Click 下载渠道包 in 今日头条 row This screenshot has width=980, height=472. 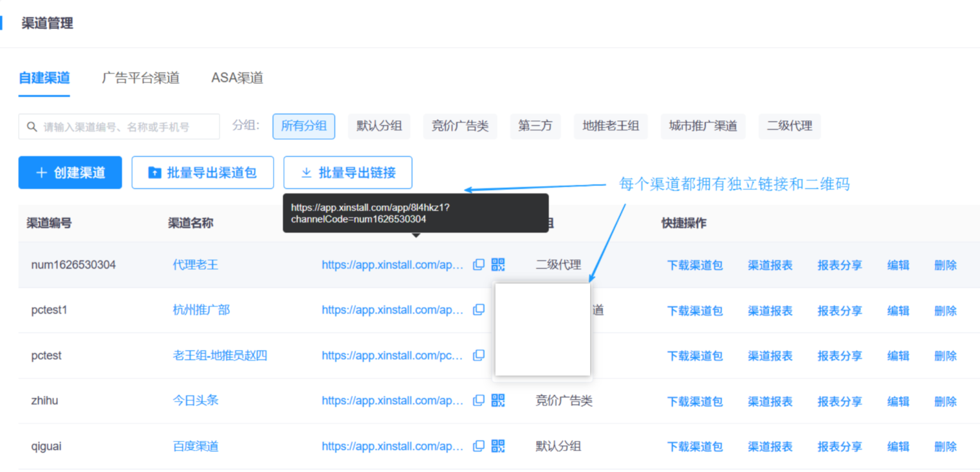(695, 401)
